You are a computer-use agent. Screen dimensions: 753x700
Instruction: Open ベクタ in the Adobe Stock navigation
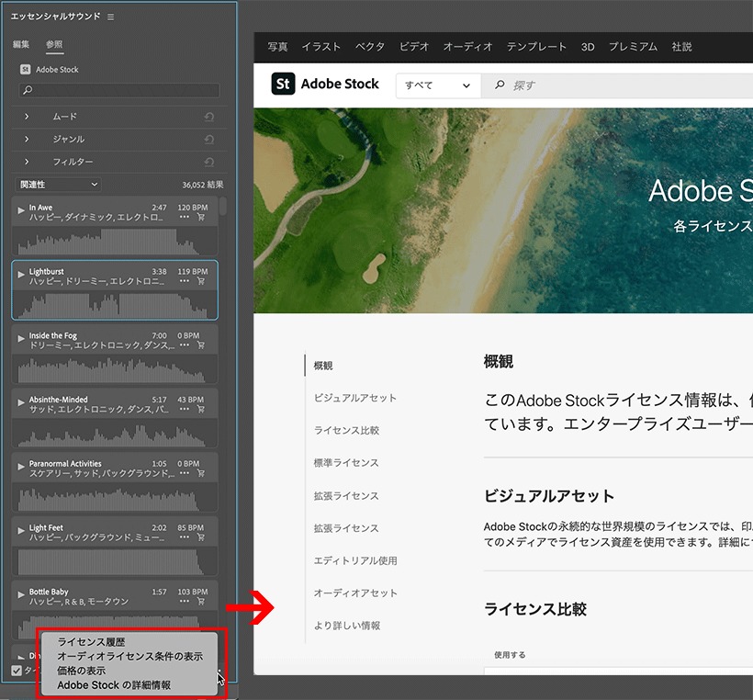pos(370,47)
